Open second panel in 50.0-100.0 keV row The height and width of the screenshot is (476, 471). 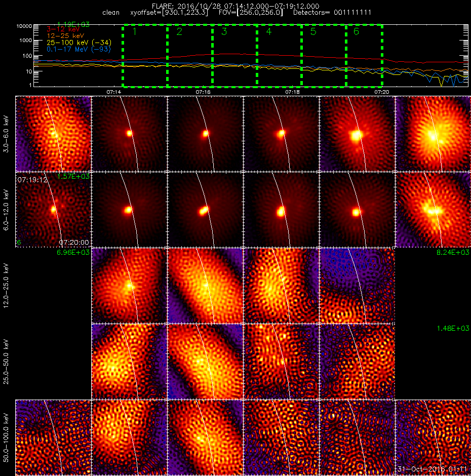pyautogui.click(x=129, y=438)
